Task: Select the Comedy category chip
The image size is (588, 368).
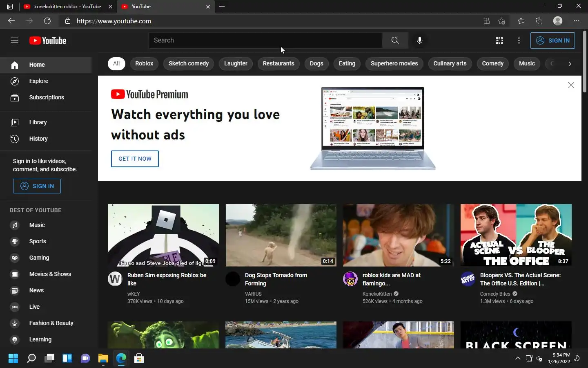Action: click(x=492, y=63)
